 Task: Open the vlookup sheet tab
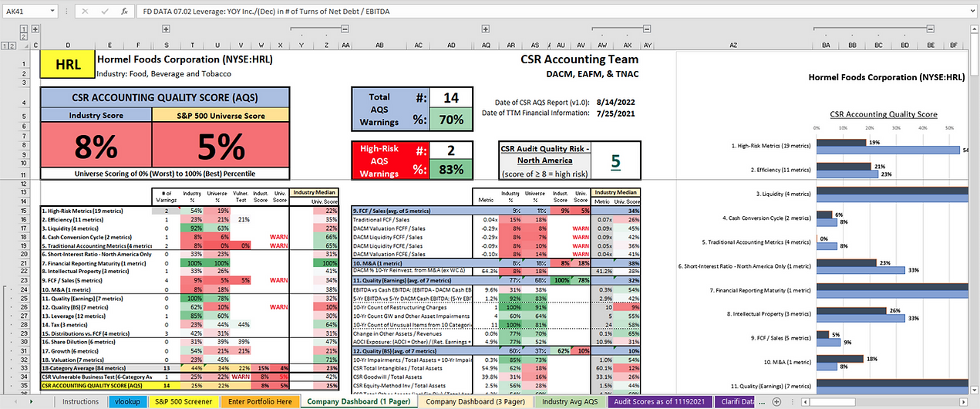(128, 402)
